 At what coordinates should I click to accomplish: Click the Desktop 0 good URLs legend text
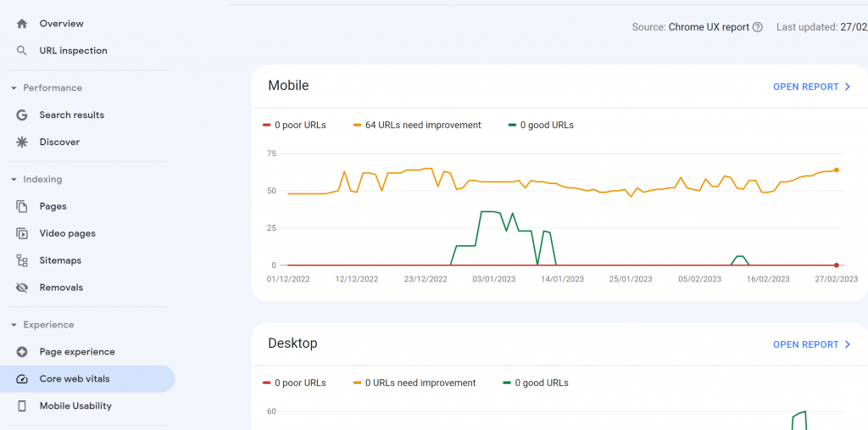pyautogui.click(x=542, y=383)
